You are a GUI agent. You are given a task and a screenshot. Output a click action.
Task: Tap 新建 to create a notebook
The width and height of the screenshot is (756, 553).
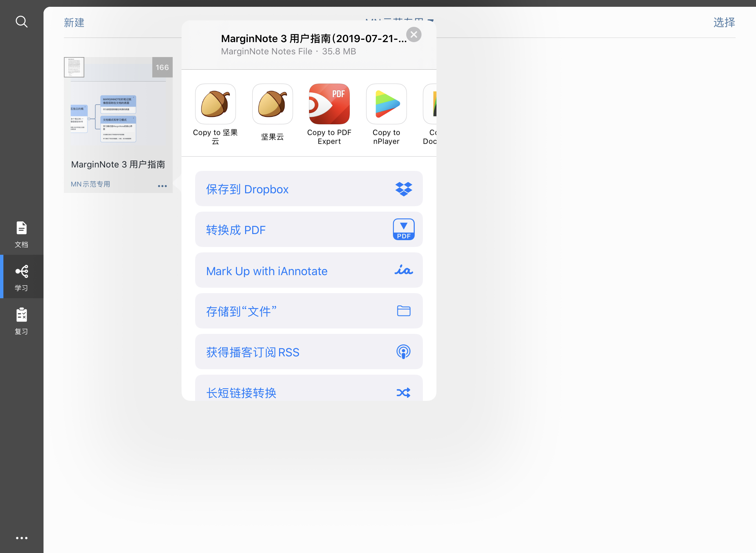pos(74,23)
